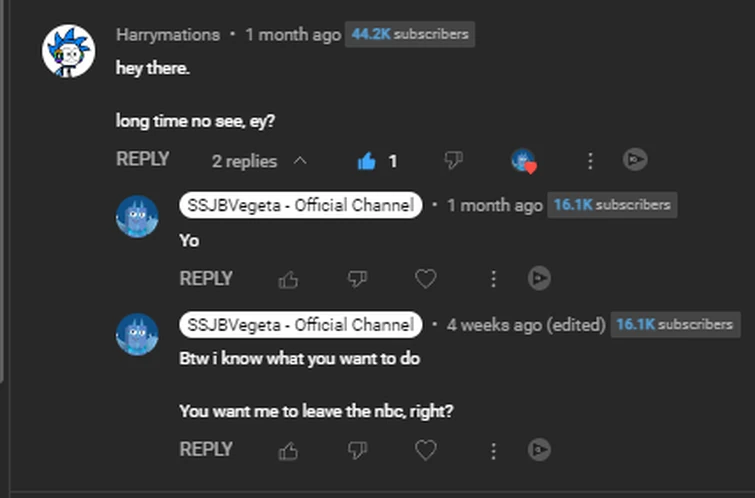
Task: Like the 'Yo' reply
Action: coord(289,279)
